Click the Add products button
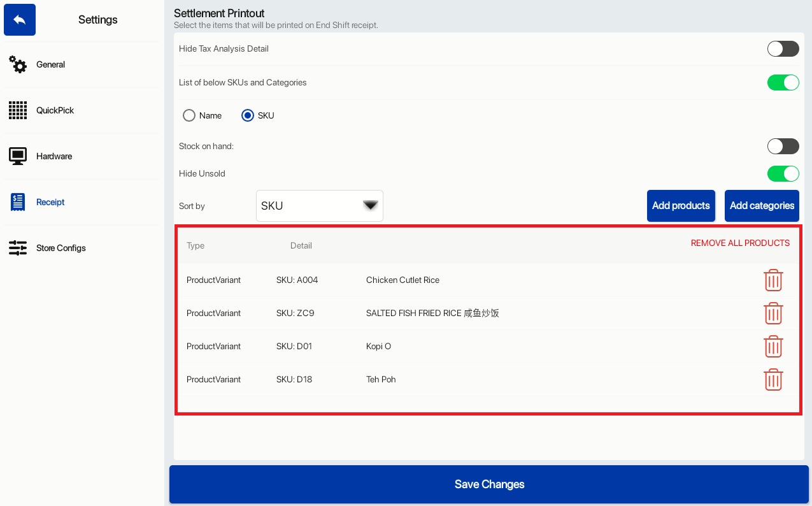Image resolution: width=812 pixels, height=506 pixels. pyautogui.click(x=681, y=206)
